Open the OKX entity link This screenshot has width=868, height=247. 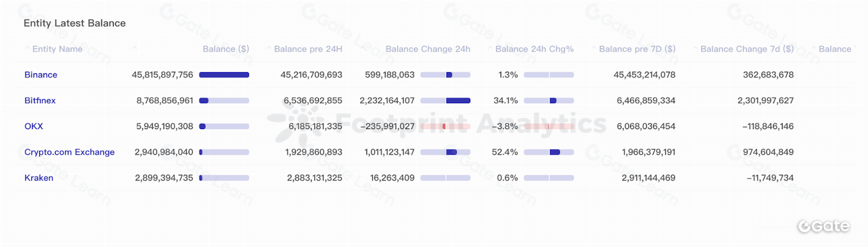(x=34, y=126)
